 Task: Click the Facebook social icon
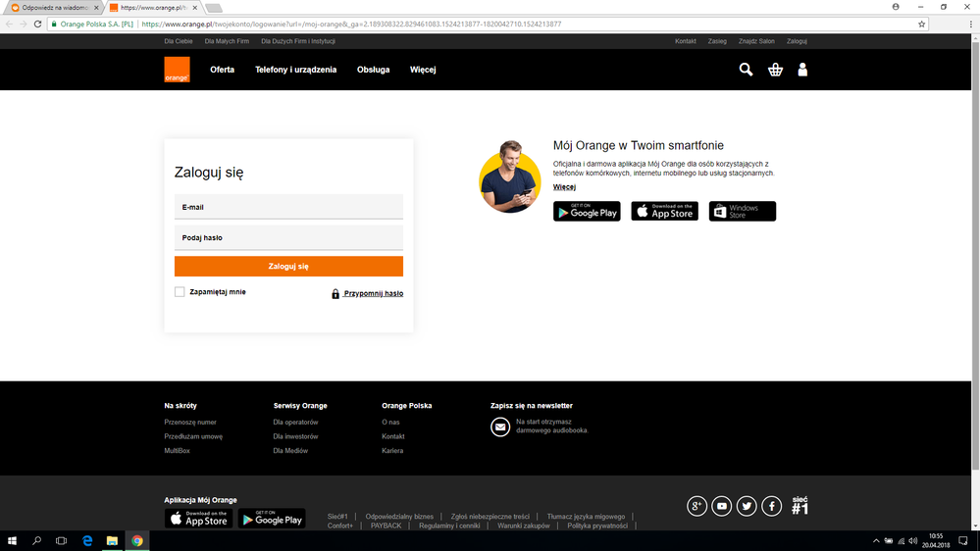coord(772,506)
